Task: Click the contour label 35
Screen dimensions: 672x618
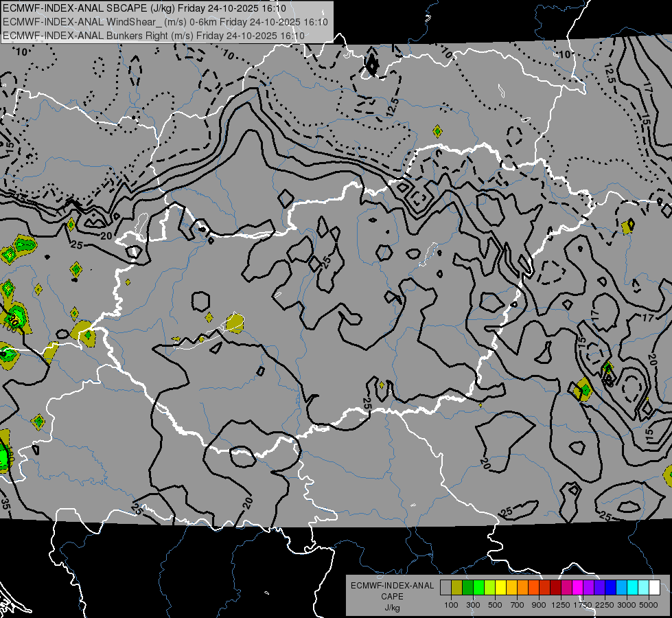Action: tap(5, 503)
